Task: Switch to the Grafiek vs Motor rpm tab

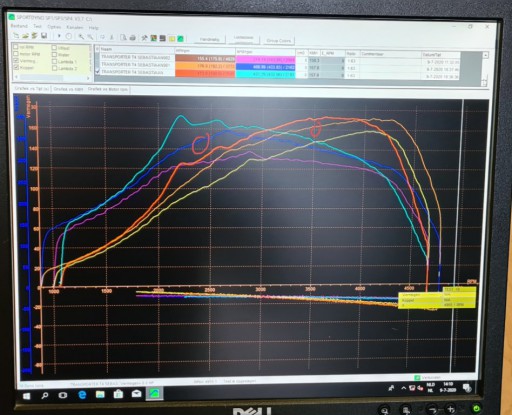Action: tap(108, 89)
